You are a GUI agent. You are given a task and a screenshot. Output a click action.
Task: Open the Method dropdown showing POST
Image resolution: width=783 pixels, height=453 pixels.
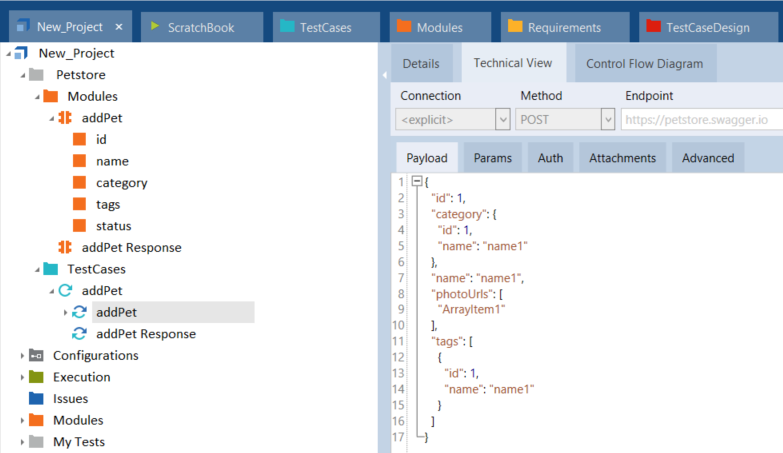[x=607, y=120]
